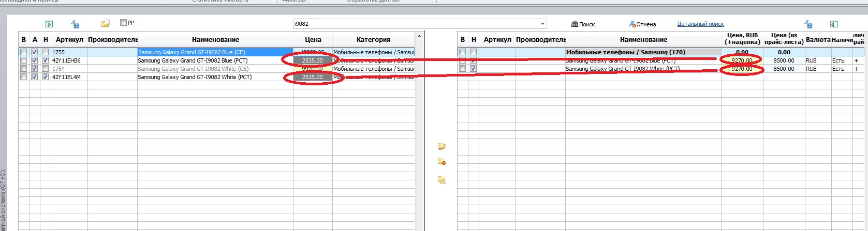Click into the i9082 search field
This screenshot has width=868, height=231.
(x=416, y=24)
